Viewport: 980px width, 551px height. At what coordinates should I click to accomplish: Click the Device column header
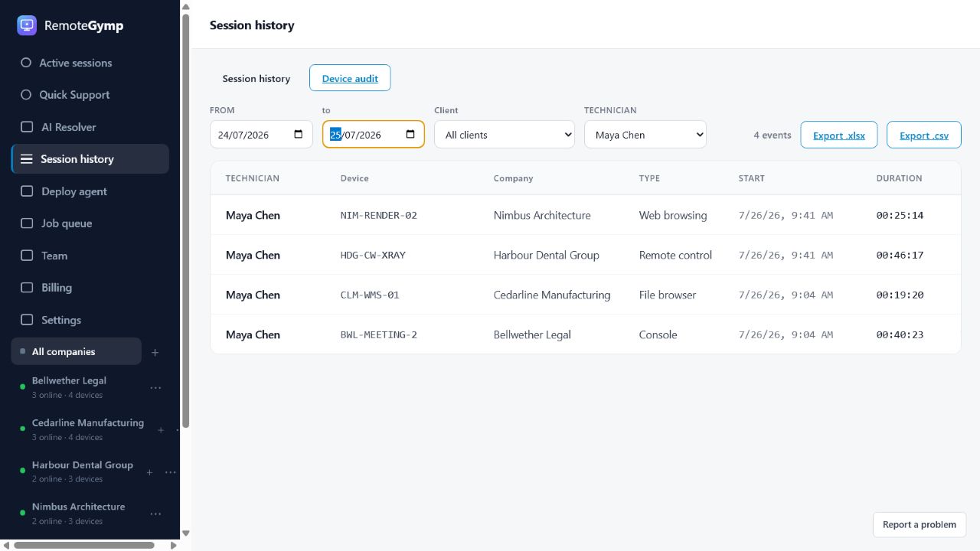coord(354,178)
